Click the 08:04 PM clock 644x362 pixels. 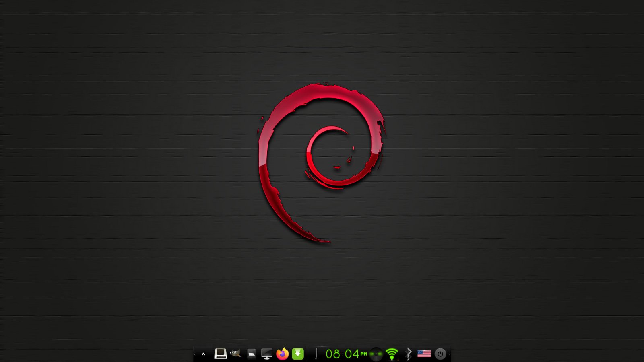coord(346,354)
